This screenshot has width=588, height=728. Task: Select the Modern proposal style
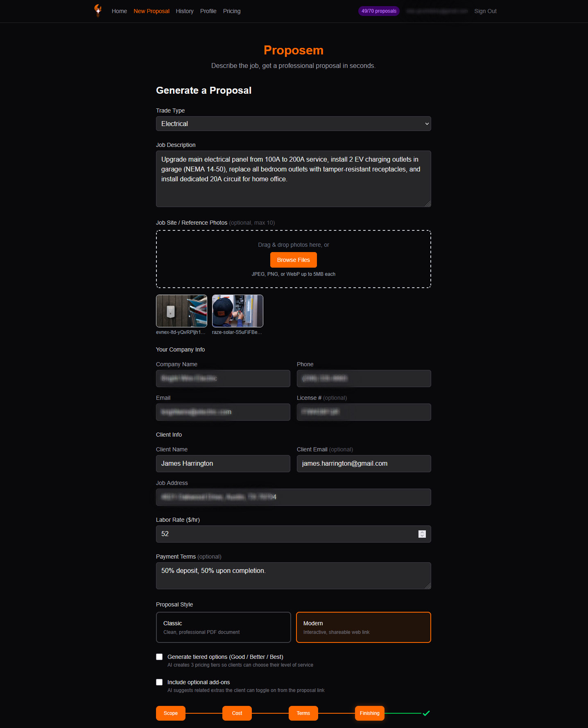[364, 627]
